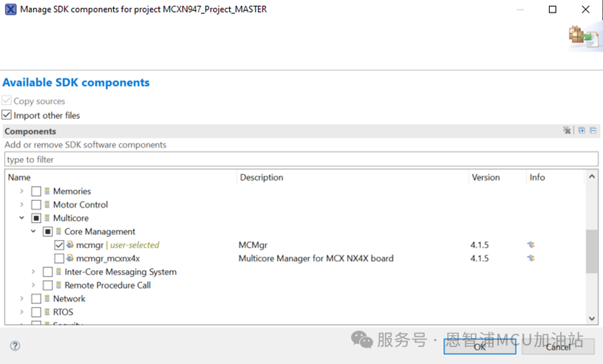Screen dimensions: 603x364
Task: Click version 4.1.5 in the mcmgr_mcxnx4x row
Action: point(479,258)
